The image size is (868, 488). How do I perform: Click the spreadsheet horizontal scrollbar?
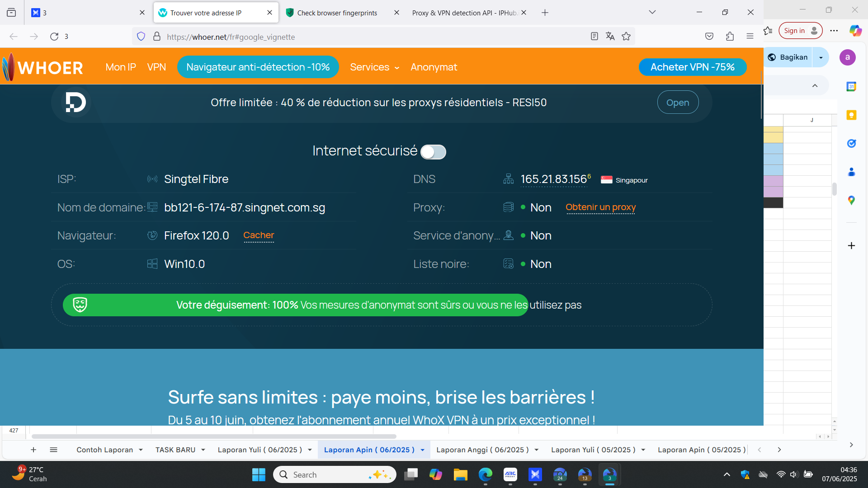214,436
